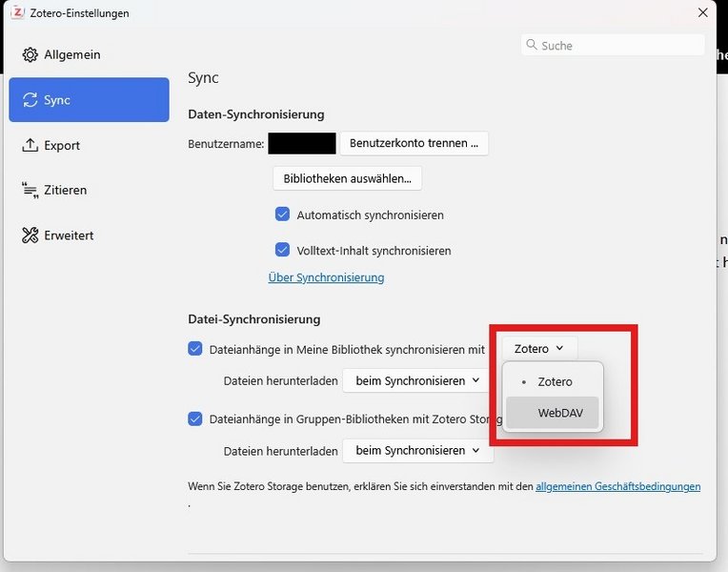This screenshot has height=572, width=728.
Task: Collapse the Zotero sync method dropdown
Action: point(539,349)
